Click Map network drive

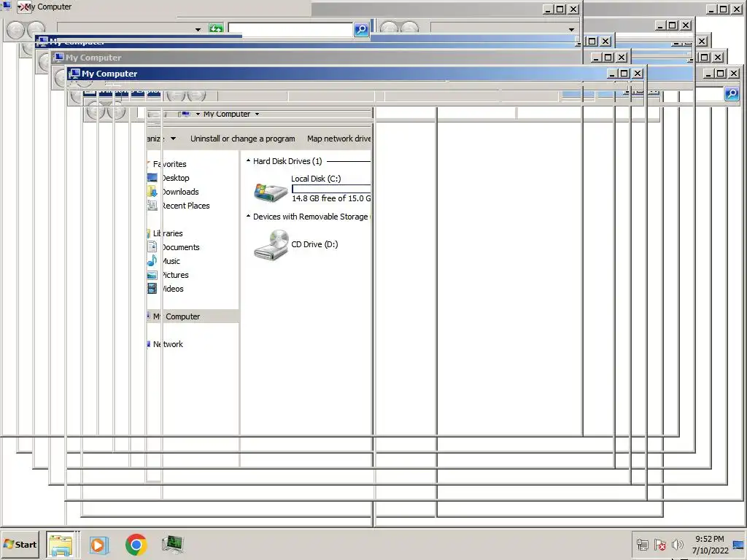pyautogui.click(x=338, y=139)
